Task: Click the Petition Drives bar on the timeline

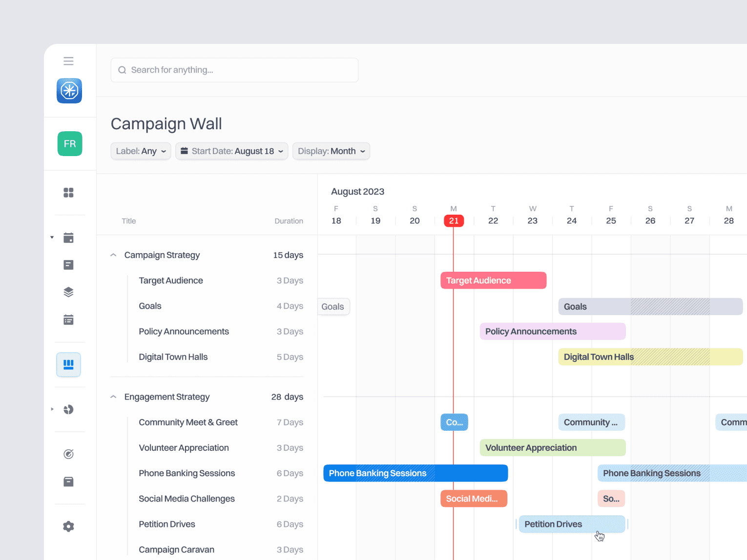Action: [571, 524]
